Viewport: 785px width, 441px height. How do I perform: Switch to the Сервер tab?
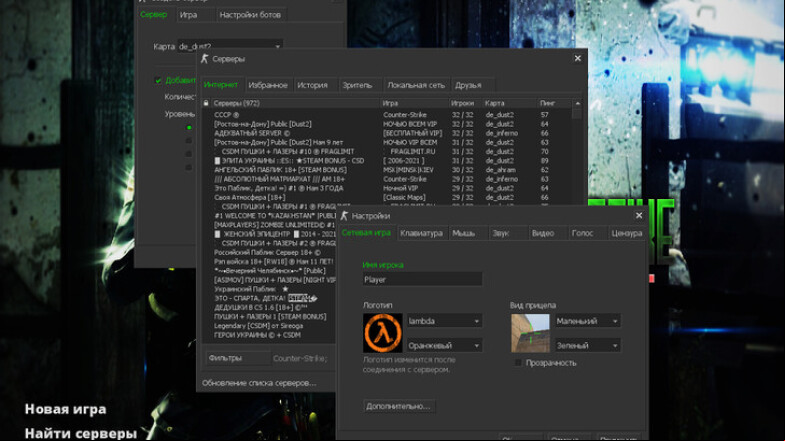pos(154,15)
